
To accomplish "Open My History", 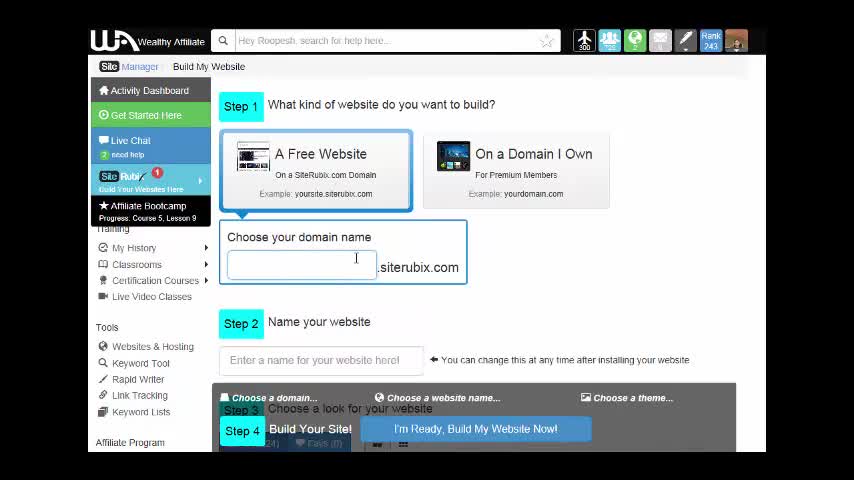I will click(x=134, y=248).
